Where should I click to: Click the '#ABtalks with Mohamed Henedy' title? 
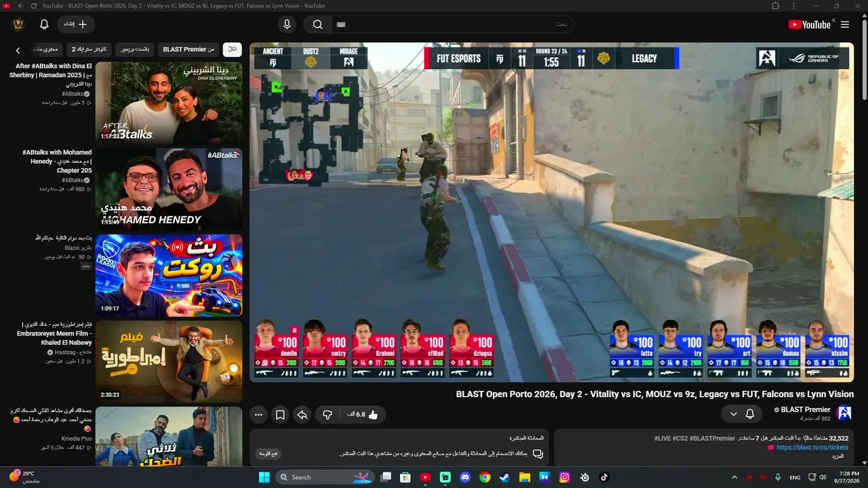[57, 161]
